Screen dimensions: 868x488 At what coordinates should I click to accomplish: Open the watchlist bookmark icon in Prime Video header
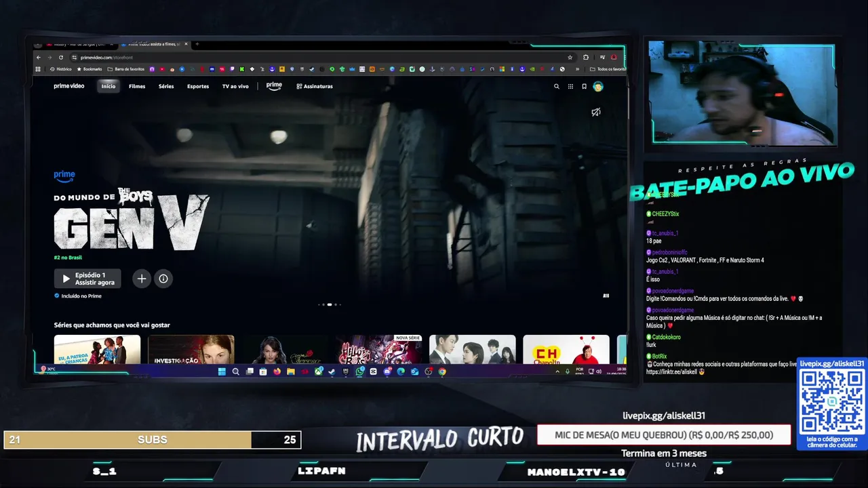click(x=584, y=86)
